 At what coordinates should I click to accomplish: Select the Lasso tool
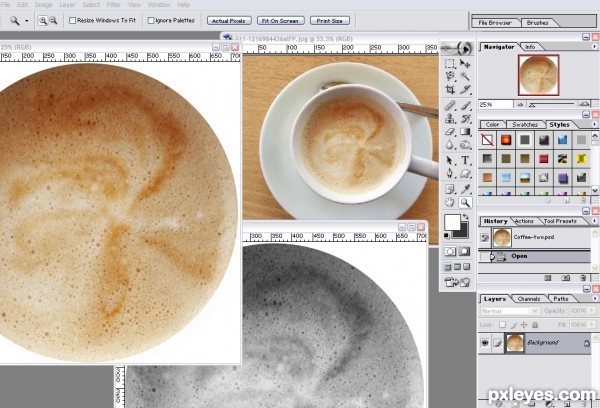click(x=450, y=76)
